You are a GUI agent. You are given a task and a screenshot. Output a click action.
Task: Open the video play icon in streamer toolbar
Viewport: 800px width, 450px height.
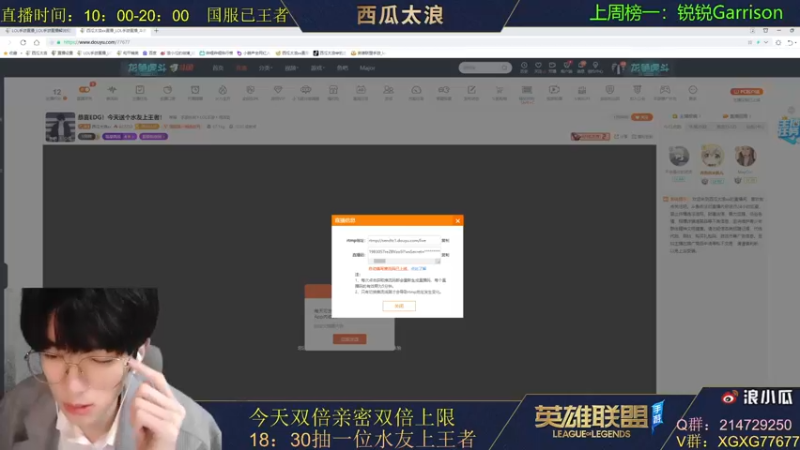point(554,92)
